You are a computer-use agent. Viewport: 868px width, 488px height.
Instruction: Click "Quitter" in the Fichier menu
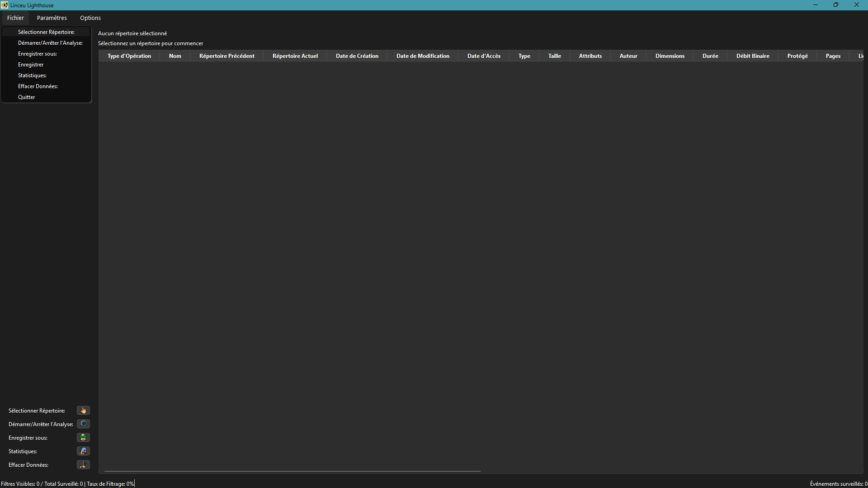coord(27,97)
